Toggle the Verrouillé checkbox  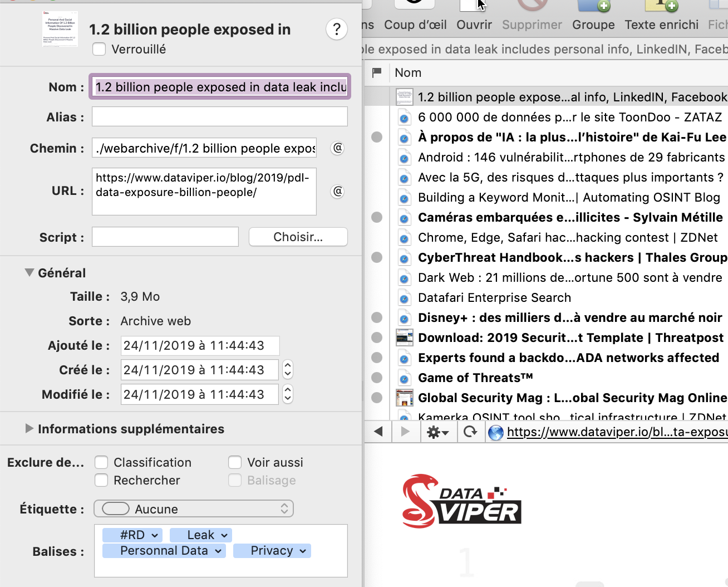click(x=99, y=49)
